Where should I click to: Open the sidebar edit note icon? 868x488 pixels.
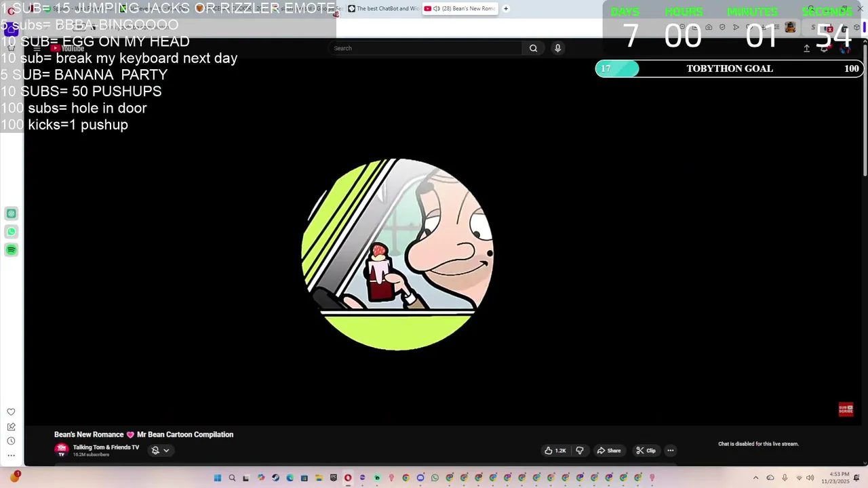click(11, 427)
